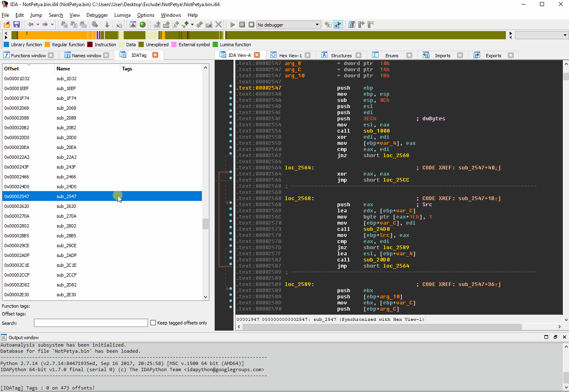Image resolution: width=569 pixels, height=392 pixels.
Task: Close the IDA View-A tab
Action: coord(257,55)
